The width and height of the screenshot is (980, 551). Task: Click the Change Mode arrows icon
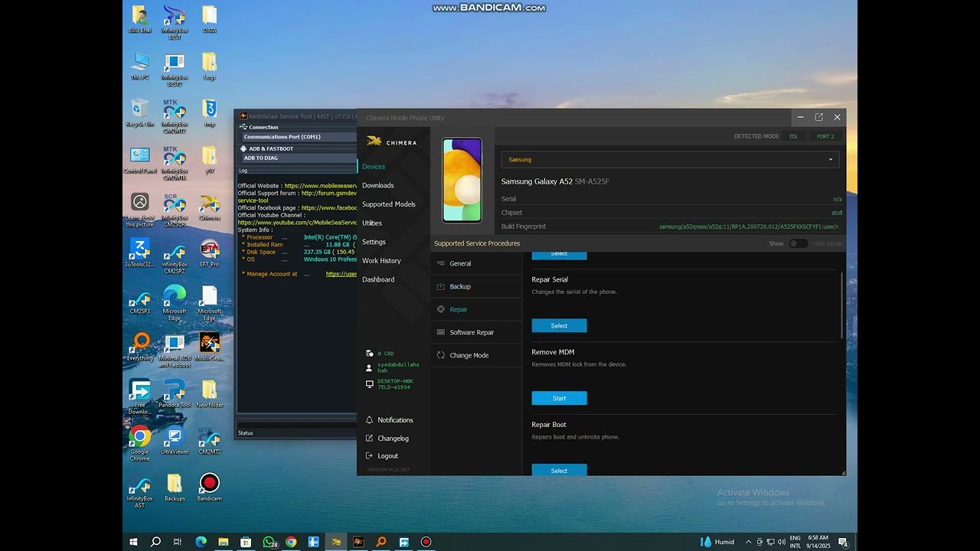pyautogui.click(x=441, y=355)
